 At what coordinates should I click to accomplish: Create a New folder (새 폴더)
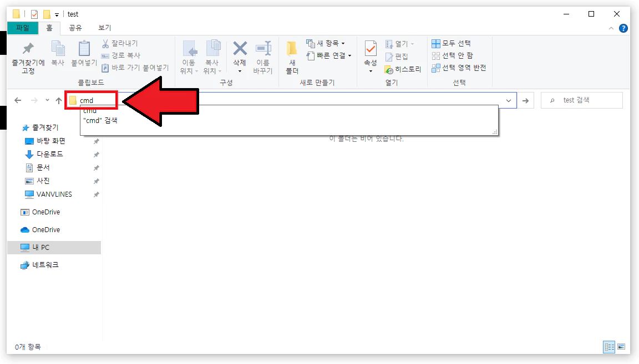pos(292,58)
